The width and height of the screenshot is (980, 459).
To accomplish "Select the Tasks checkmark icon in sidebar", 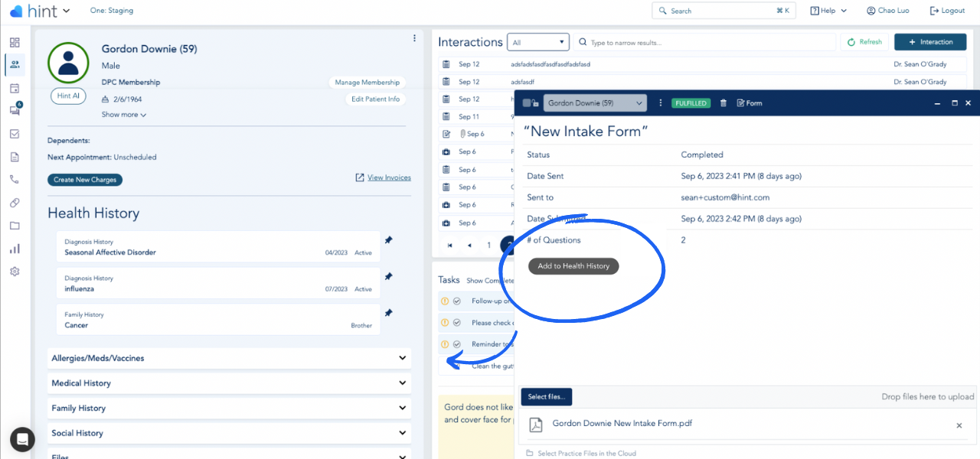I will [x=15, y=134].
